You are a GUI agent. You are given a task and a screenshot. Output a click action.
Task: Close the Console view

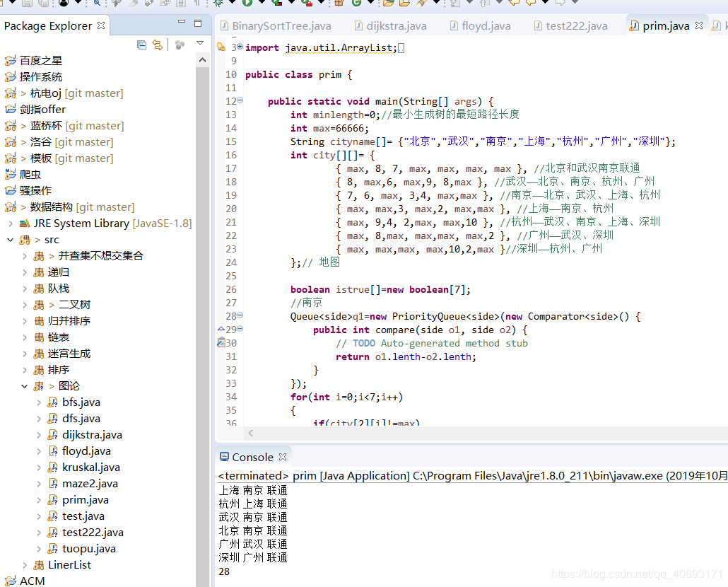point(282,457)
